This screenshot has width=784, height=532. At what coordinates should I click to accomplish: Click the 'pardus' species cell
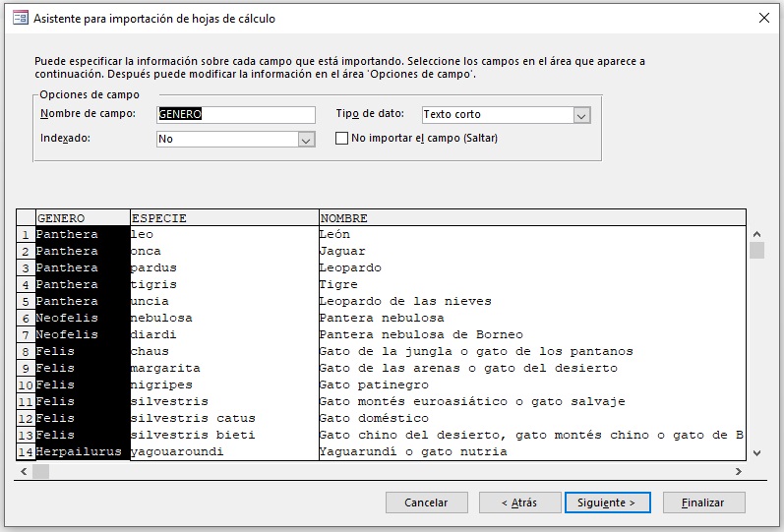tap(224, 267)
